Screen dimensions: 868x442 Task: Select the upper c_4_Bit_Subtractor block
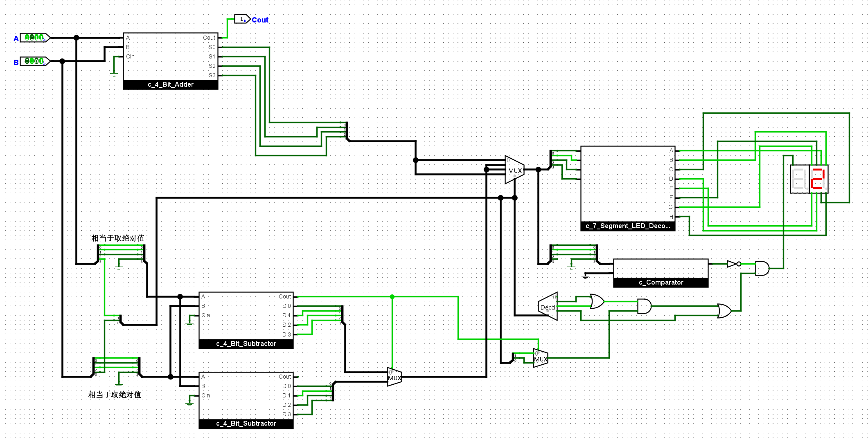click(x=246, y=320)
